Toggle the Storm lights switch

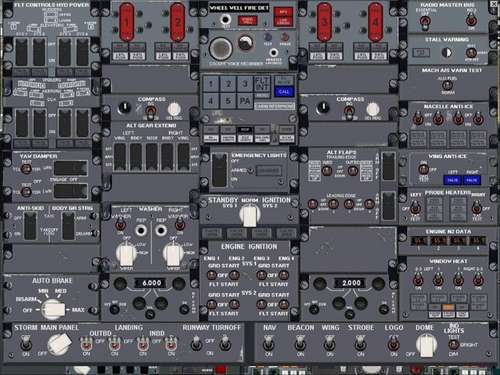[x=26, y=343]
